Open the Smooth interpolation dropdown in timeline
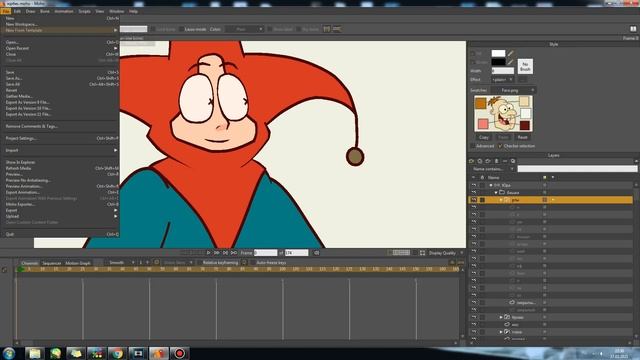Image resolution: width=640 pixels, height=360 pixels. point(120,262)
